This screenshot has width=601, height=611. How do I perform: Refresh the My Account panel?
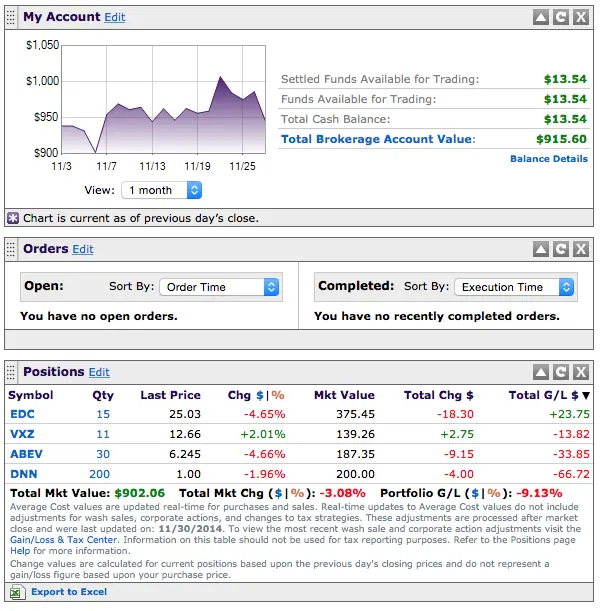tap(561, 17)
